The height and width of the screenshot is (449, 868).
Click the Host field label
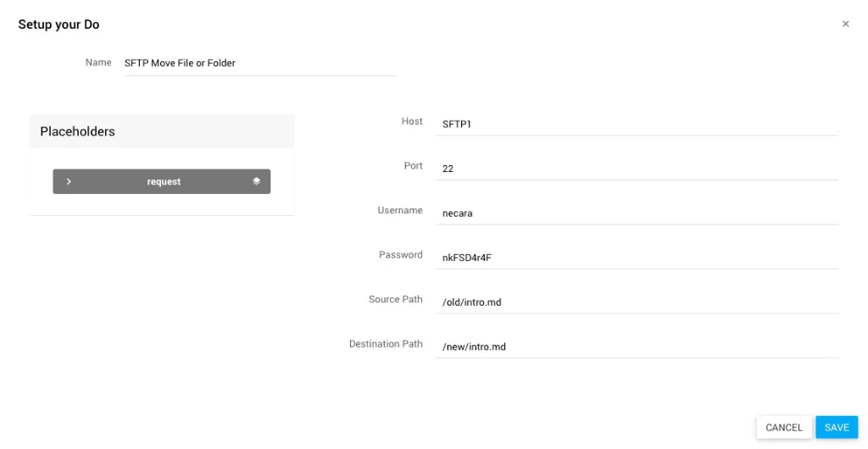pos(412,122)
